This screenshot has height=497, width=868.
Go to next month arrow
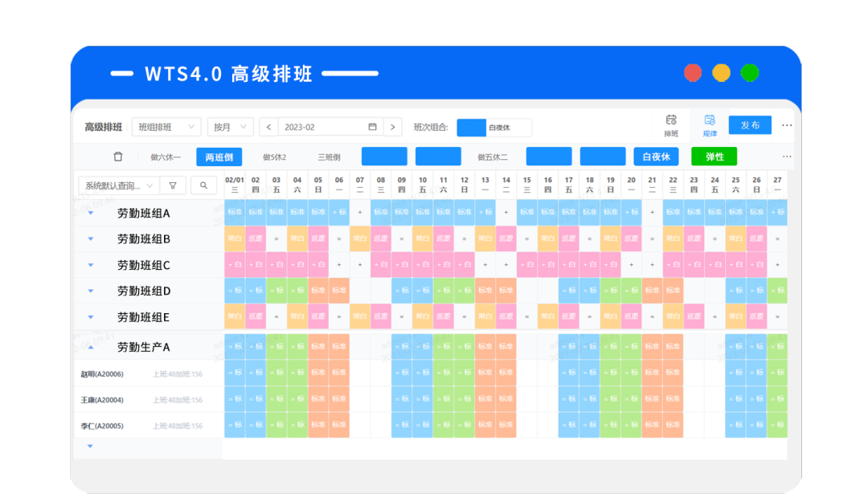(393, 127)
